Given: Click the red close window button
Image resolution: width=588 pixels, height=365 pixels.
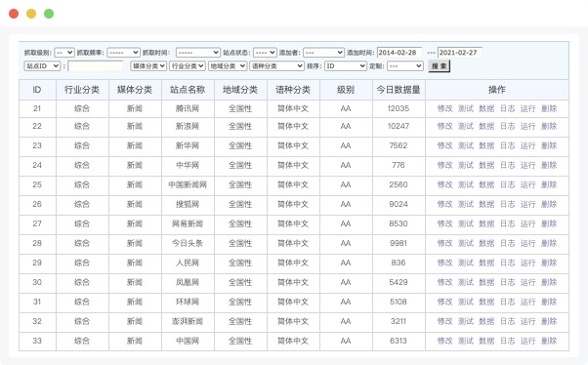Looking at the screenshot, I should coord(14,14).
